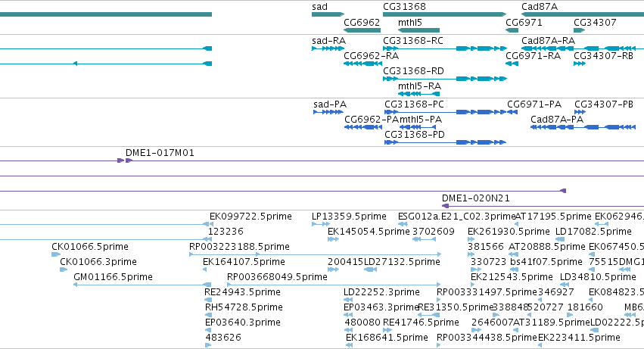Click EST RH54728.5prime

click(x=244, y=308)
